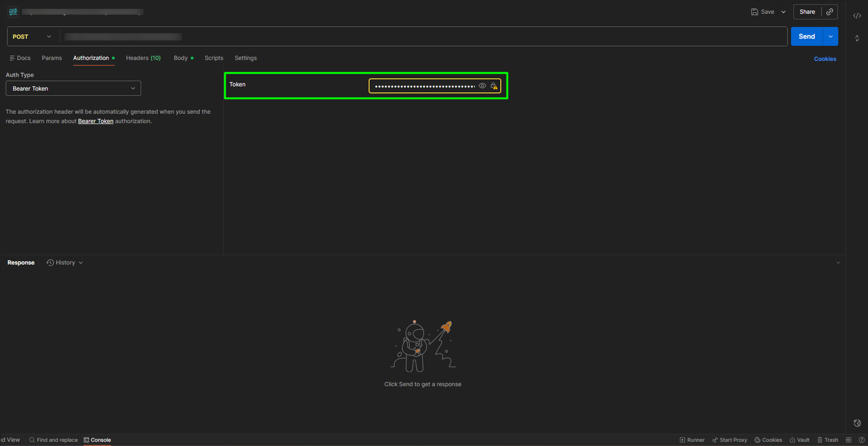This screenshot has width=868, height=446.
Task: Copy the request link with chain icon
Action: tap(829, 12)
